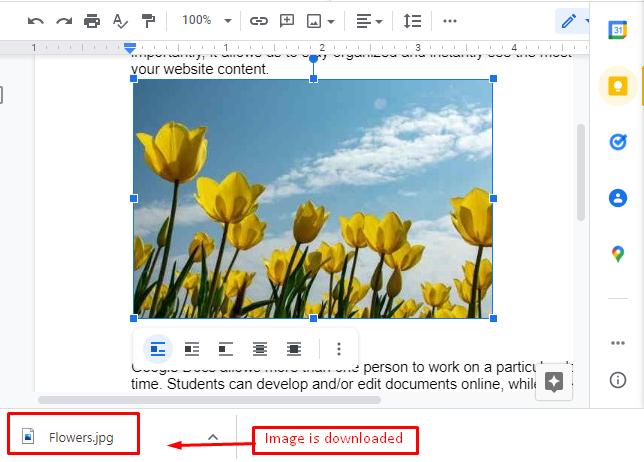Open Google Tasks side panel
Image resolution: width=644 pixels, height=462 pixels.
pyautogui.click(x=618, y=142)
